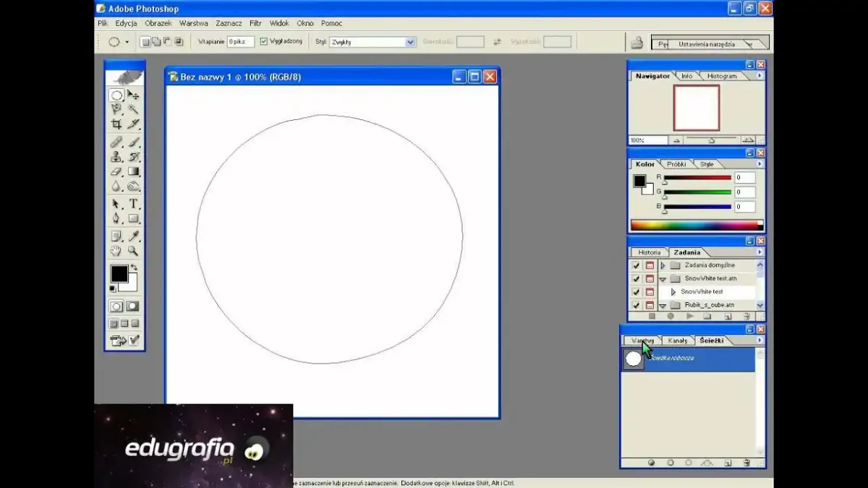Switch to the Kanały tab
Image resolution: width=868 pixels, height=488 pixels.
[678, 341]
